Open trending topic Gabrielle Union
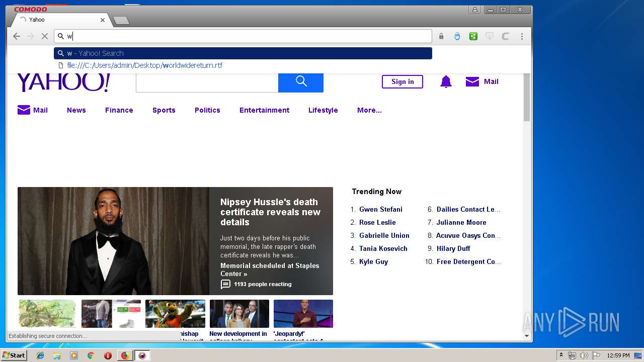The height and width of the screenshot is (362, 644). (384, 235)
